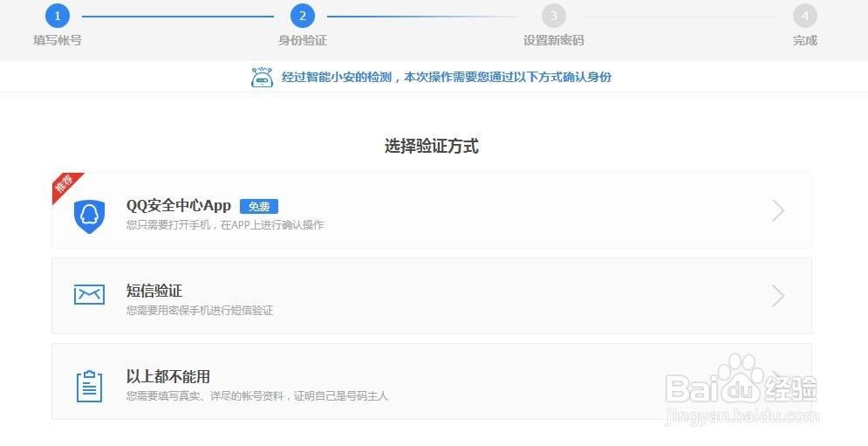
Task: Click text 您需要用密保手机进行短信验证
Action: [x=199, y=310]
